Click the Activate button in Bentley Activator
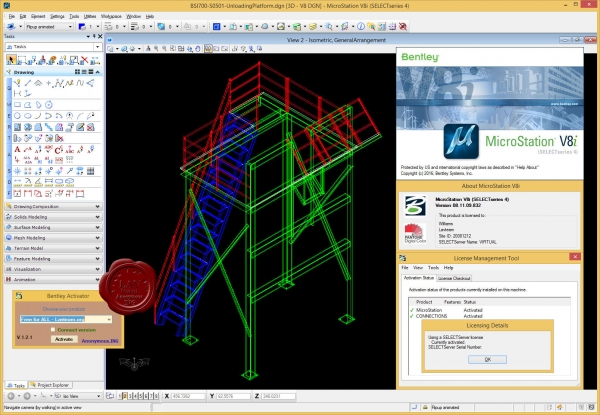Viewport: 600px width, 415px height. 64,339
